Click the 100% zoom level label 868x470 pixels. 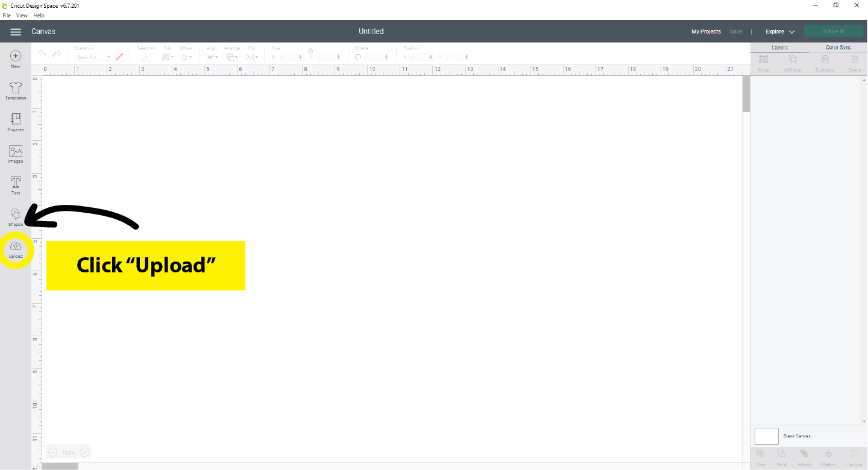pos(68,453)
